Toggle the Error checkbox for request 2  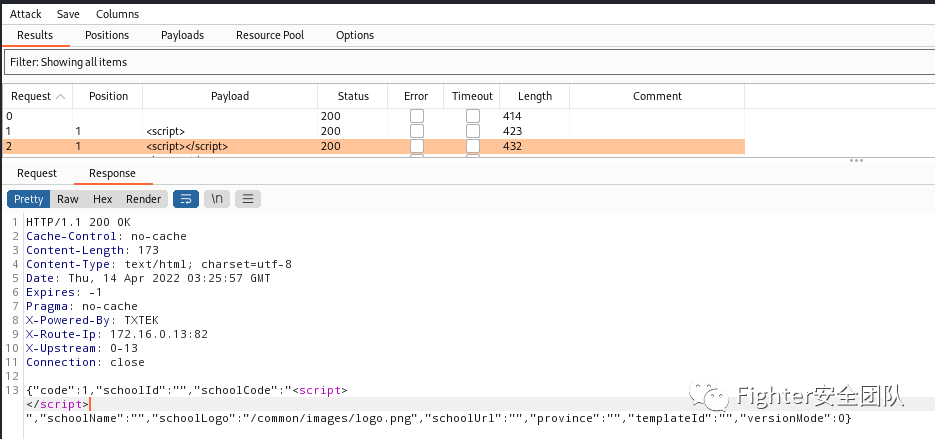coord(416,146)
